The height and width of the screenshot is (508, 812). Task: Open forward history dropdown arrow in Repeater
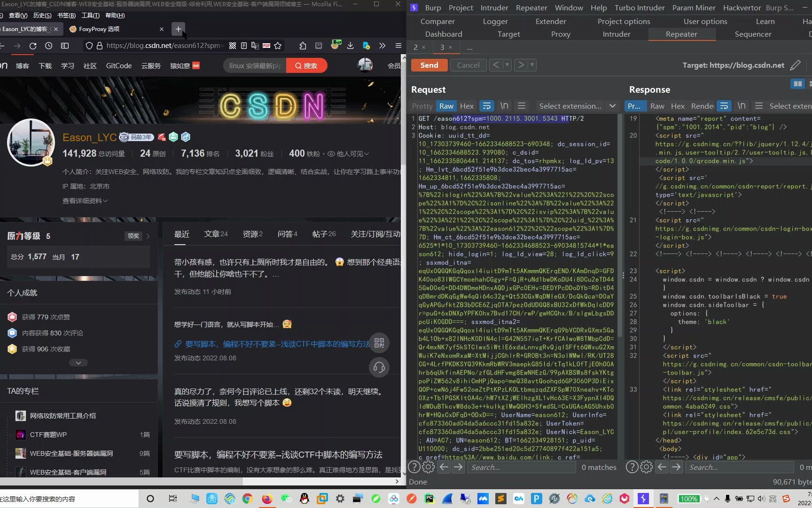pyautogui.click(x=532, y=65)
